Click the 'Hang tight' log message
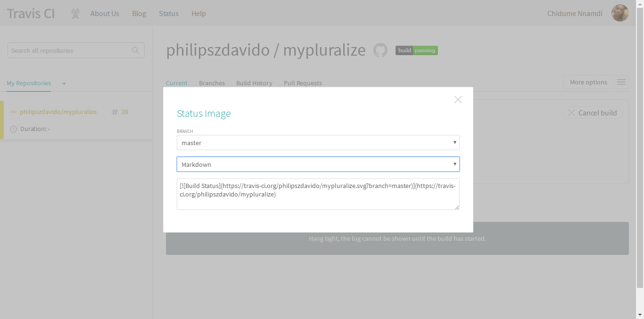 pyautogui.click(x=397, y=239)
